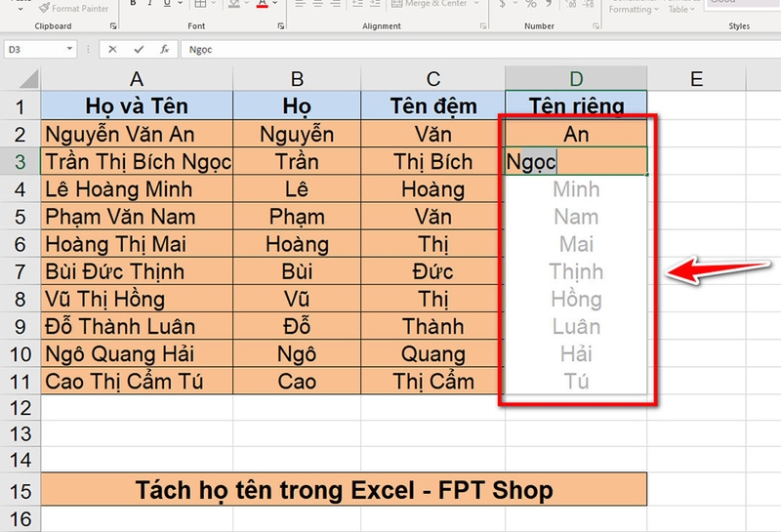
Task: Select row 12 header
Action: click(x=20, y=408)
